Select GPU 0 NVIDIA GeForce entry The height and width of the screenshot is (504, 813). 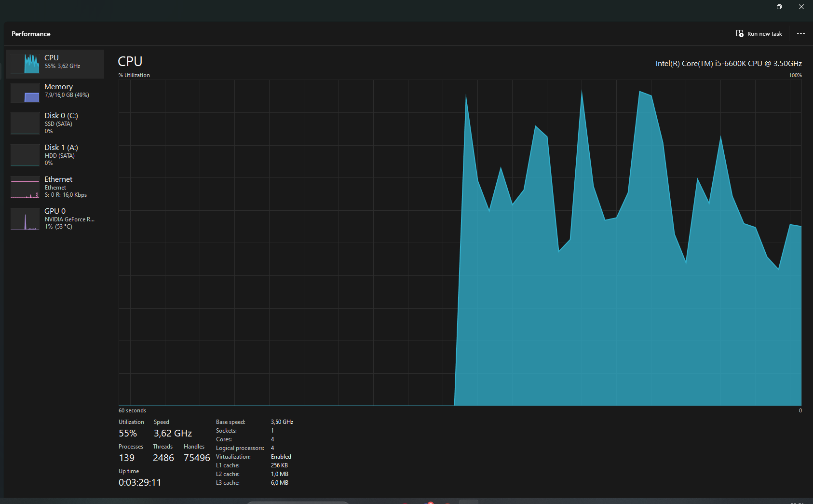coord(55,218)
